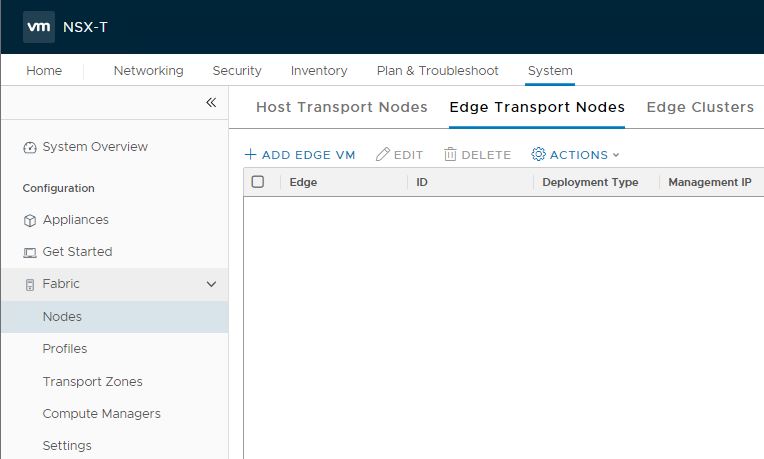Open the Actions dropdown arrow
The width and height of the screenshot is (764, 459).
[616, 155]
